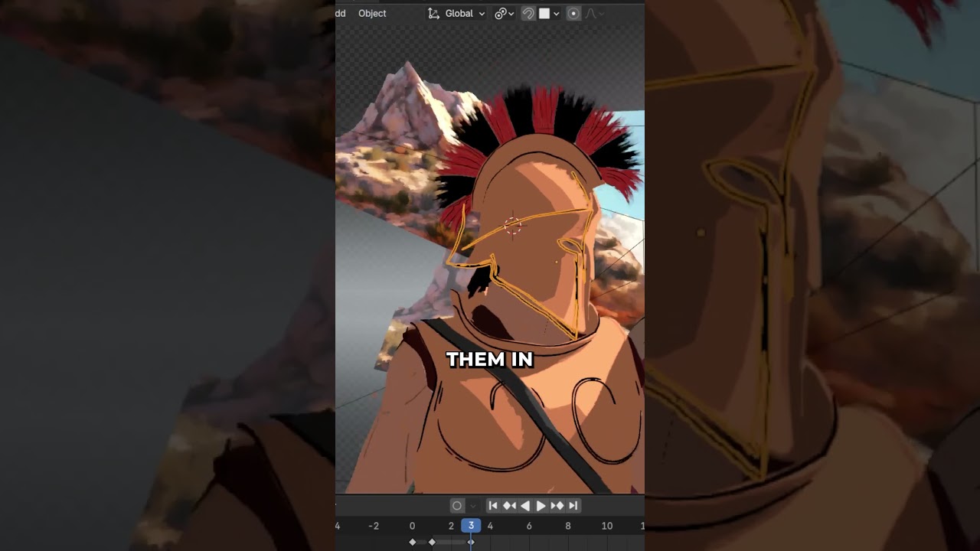This screenshot has width=980, height=551.
Task: Select the keyframe diamond at frame 1
Action: [432, 542]
